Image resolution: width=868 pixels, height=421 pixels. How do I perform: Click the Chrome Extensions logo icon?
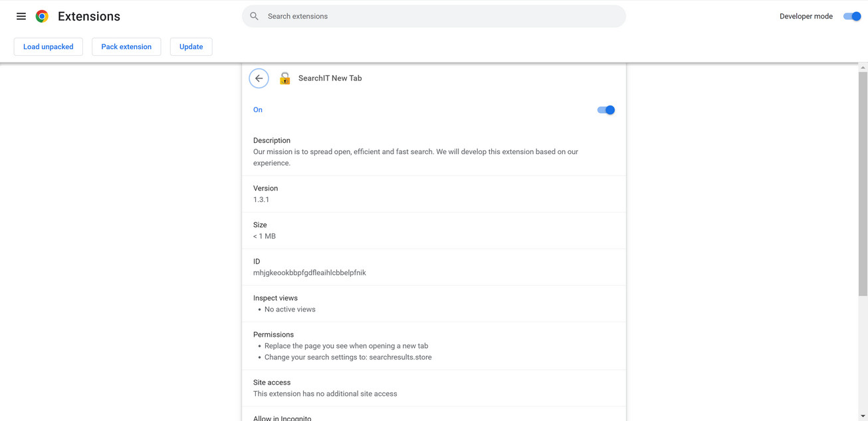click(41, 16)
